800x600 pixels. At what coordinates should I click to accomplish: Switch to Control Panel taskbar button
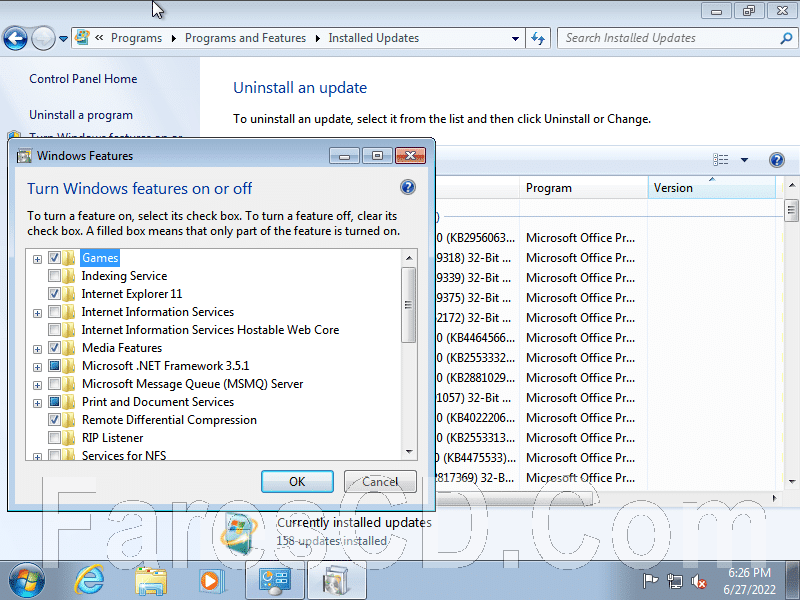274,581
